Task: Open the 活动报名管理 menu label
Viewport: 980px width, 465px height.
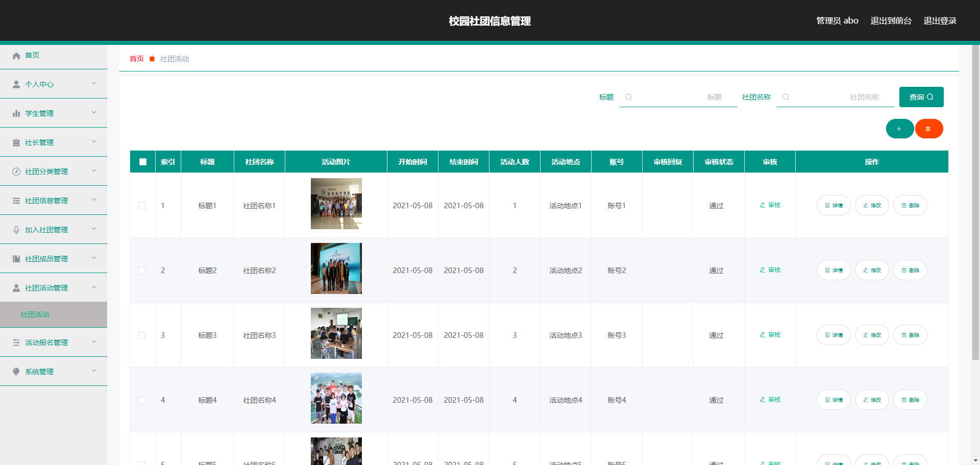Action: (x=46, y=342)
